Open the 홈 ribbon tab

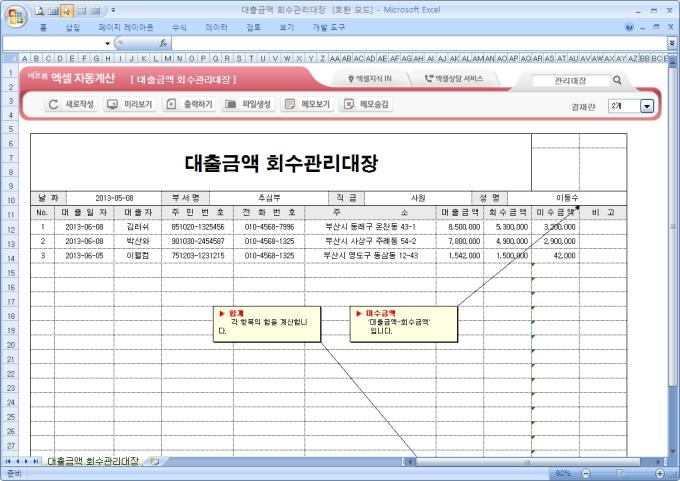tap(43, 28)
